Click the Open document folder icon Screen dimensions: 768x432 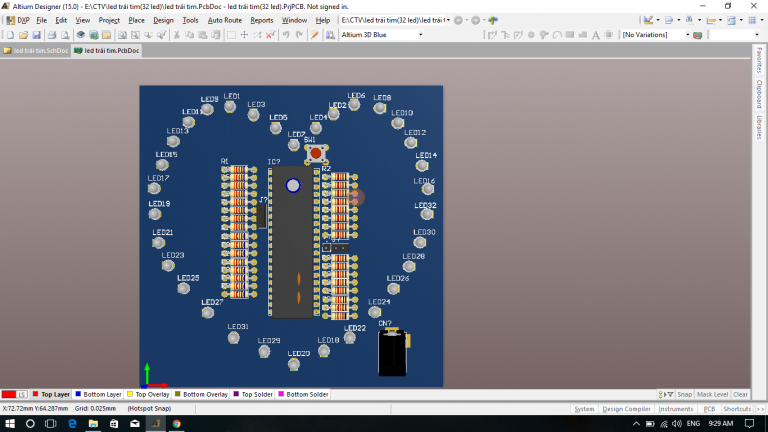coord(21,34)
